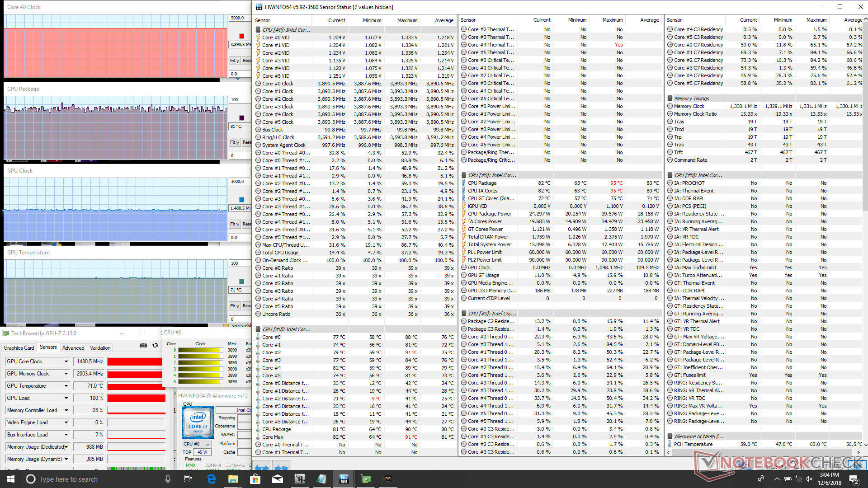Click the Wi-Fi network tray icon
This screenshot has width=868, height=488.
tap(798, 479)
